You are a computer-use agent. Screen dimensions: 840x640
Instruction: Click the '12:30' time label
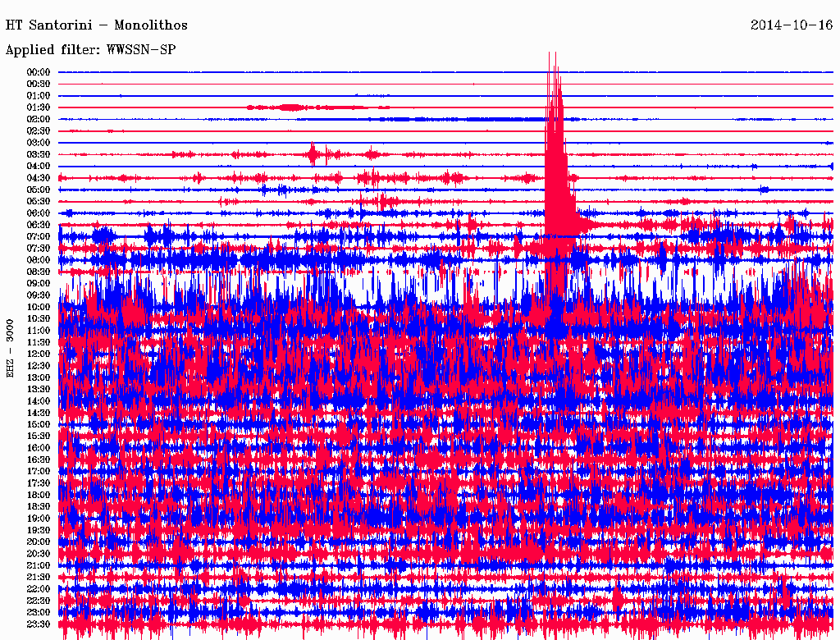(x=39, y=366)
